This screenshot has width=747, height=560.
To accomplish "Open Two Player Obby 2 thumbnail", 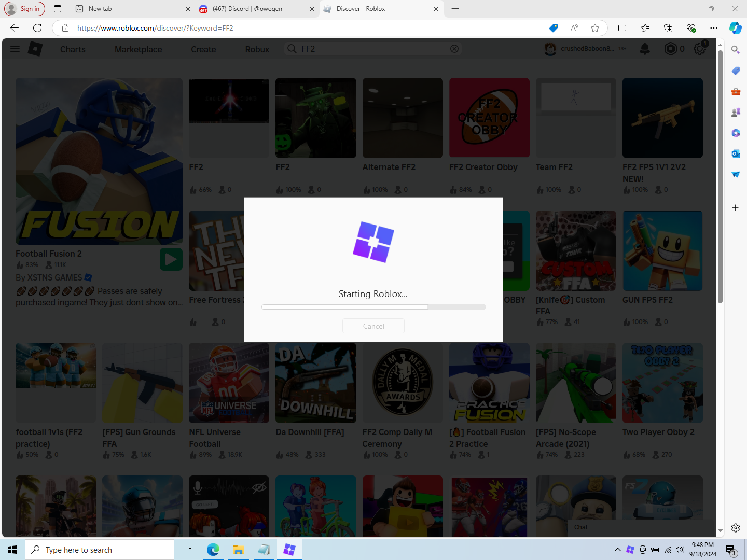I will click(x=662, y=383).
